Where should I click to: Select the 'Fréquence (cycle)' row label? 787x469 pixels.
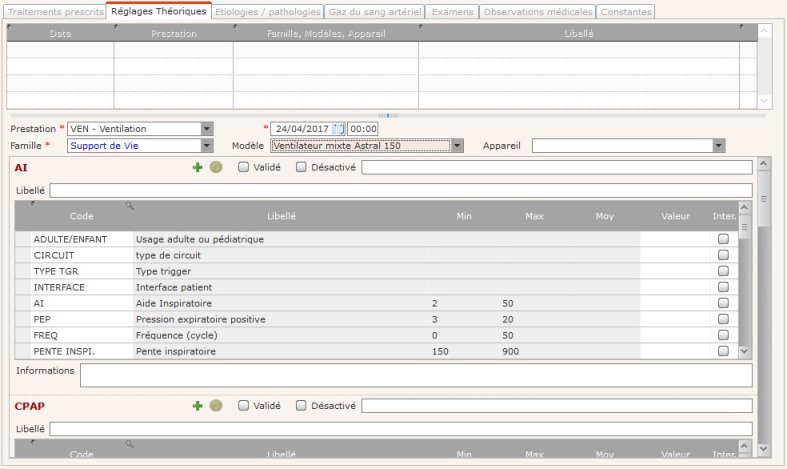(176, 335)
